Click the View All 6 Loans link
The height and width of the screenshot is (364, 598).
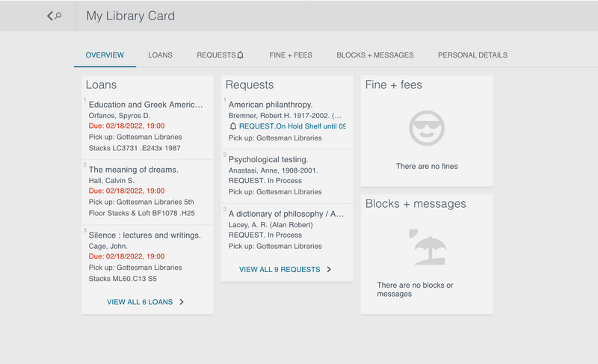click(140, 302)
